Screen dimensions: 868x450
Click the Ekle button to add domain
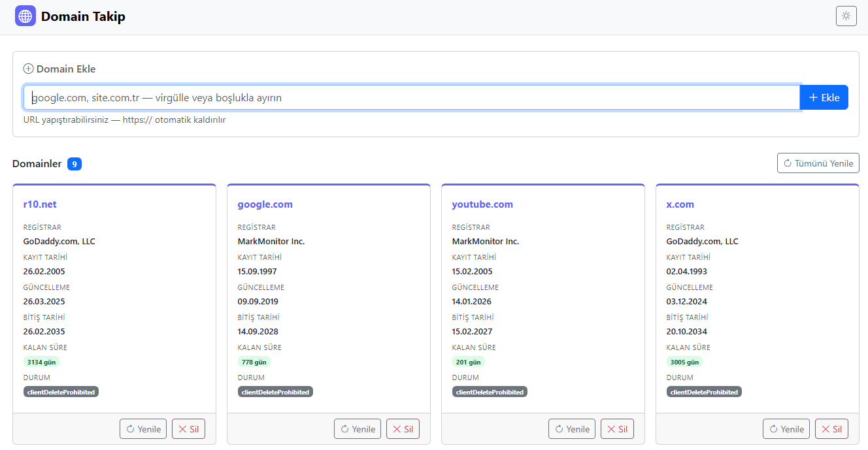pos(824,97)
